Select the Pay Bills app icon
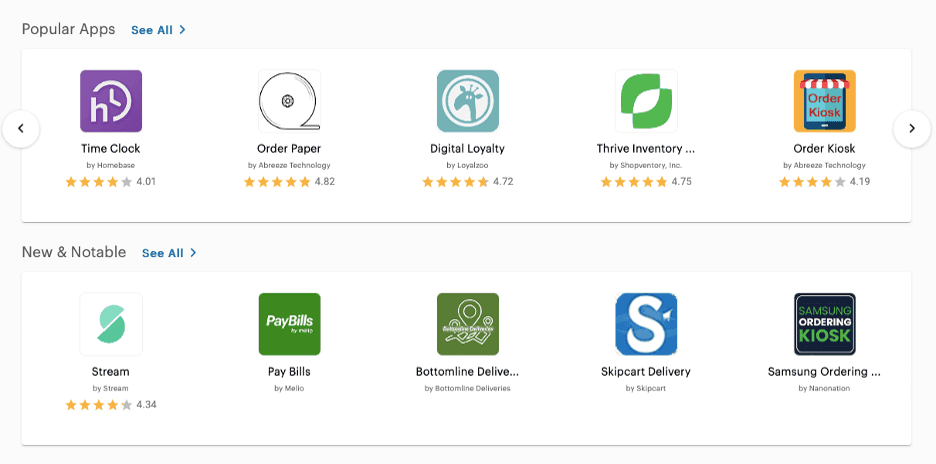Image resolution: width=936 pixels, height=464 pixels. [289, 324]
